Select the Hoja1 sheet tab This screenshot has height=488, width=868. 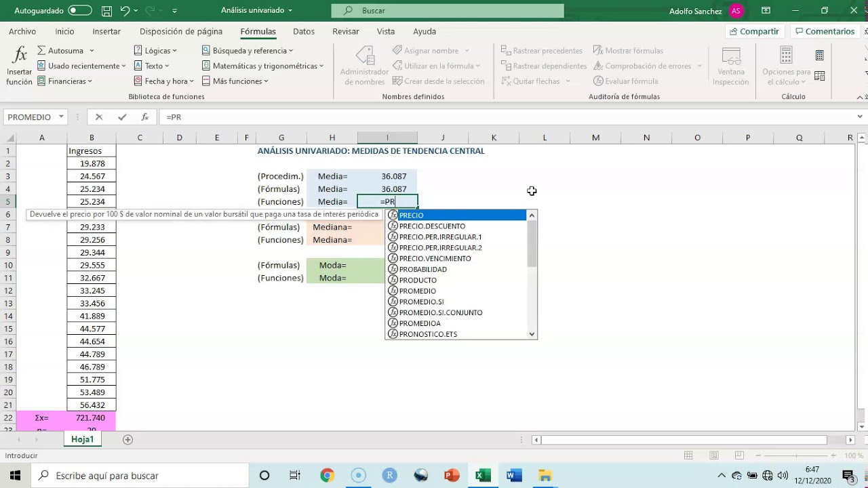[83, 440]
